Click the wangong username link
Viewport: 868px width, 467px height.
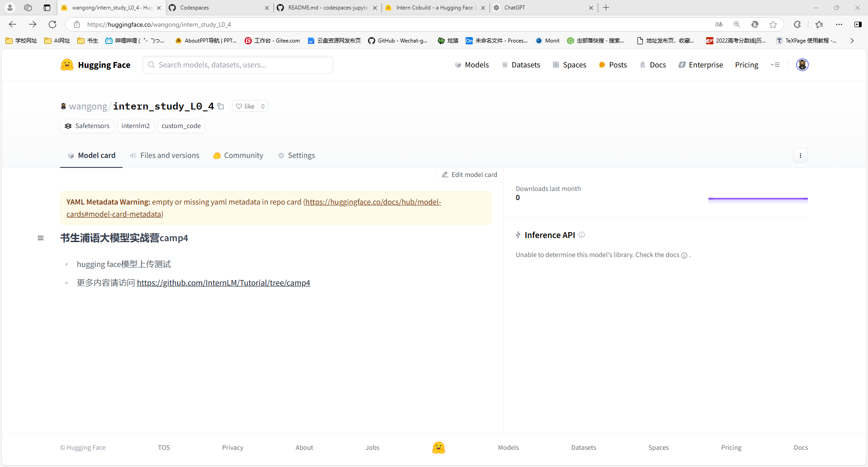(88, 106)
